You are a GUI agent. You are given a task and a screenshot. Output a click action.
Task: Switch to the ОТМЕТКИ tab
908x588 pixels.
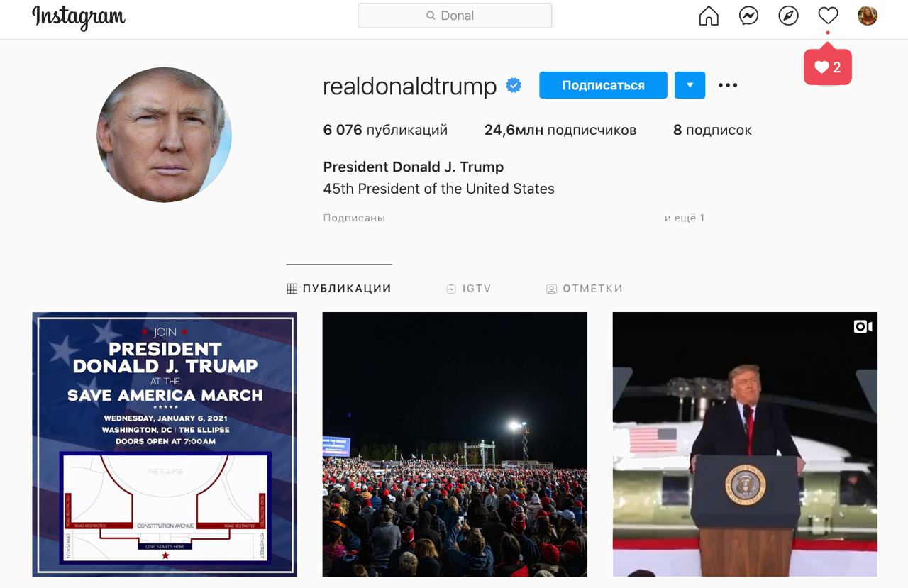[585, 289]
